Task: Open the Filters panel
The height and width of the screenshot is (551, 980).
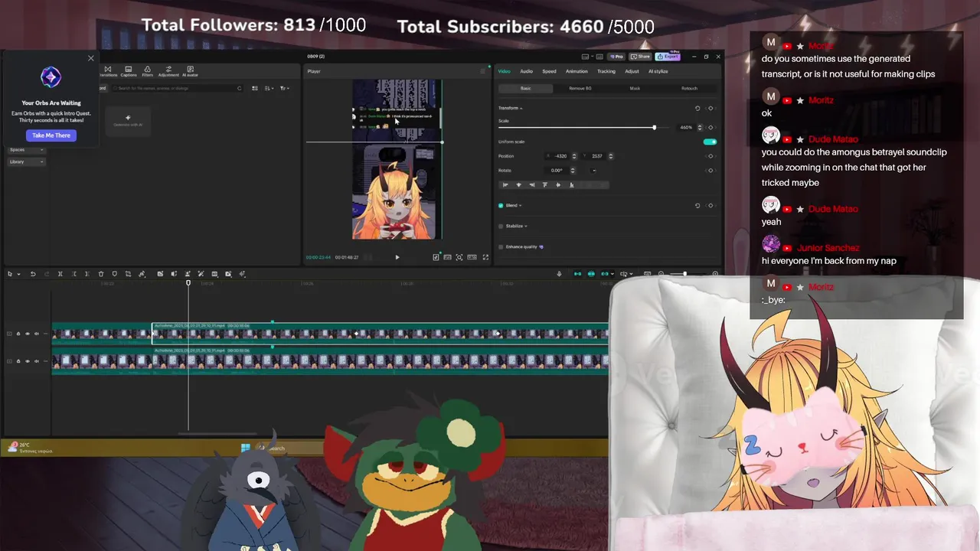Action: point(147,71)
